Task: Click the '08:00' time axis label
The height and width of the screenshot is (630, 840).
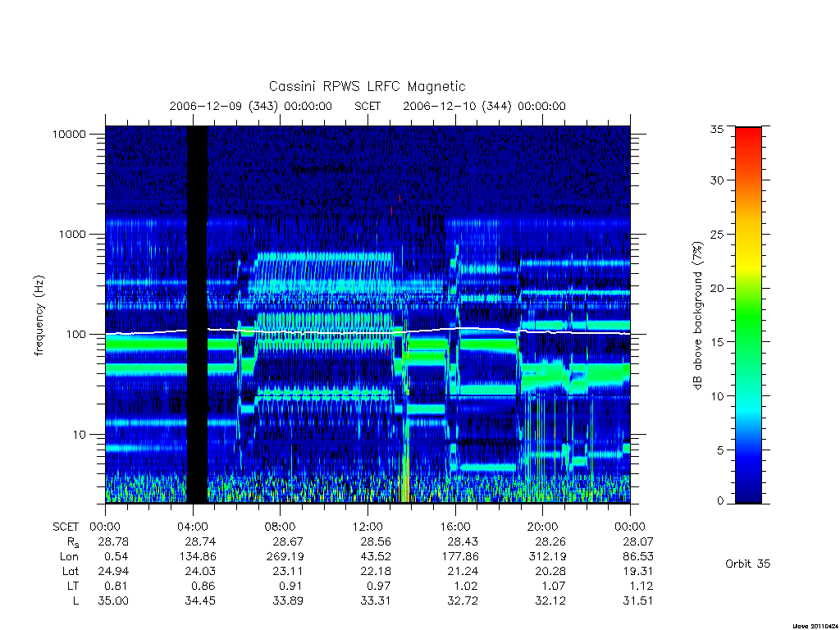Action: coord(281,527)
